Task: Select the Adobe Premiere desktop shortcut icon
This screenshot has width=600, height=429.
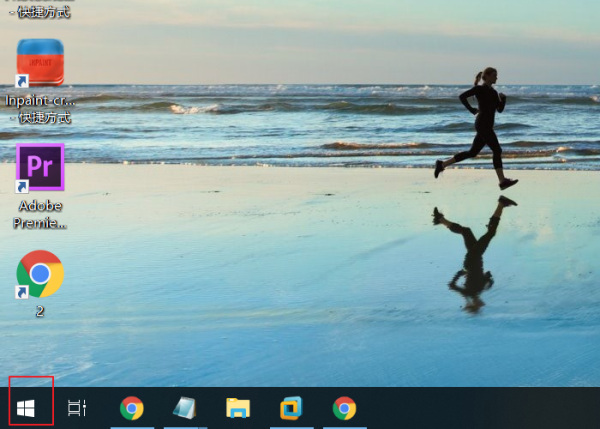Action: tap(40, 167)
